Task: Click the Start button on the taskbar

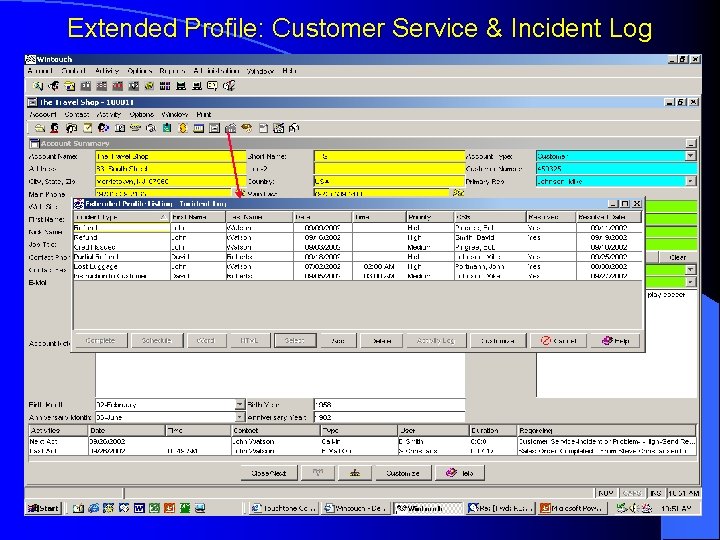Action: (x=44, y=508)
